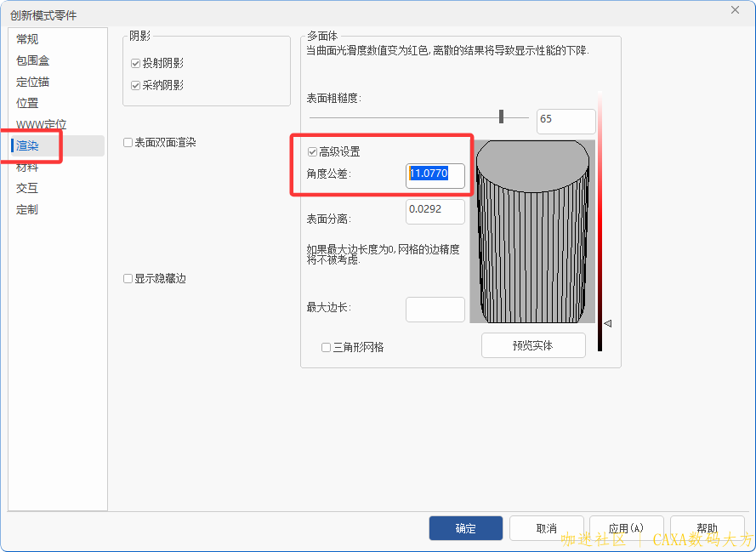Viewport: 756px width, 552px height.
Task: Confirm settings with the 确定 button
Action: pos(465,528)
